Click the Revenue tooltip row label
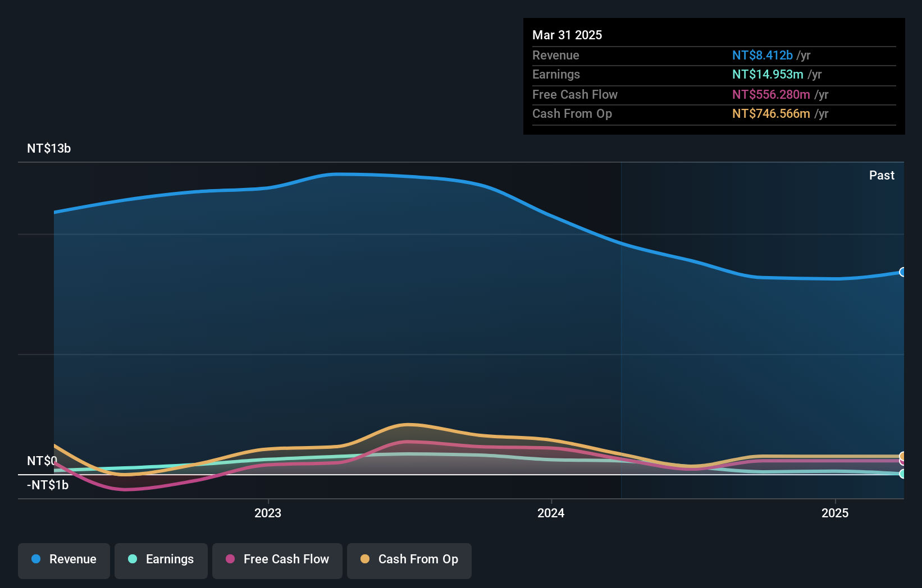 pyautogui.click(x=556, y=55)
